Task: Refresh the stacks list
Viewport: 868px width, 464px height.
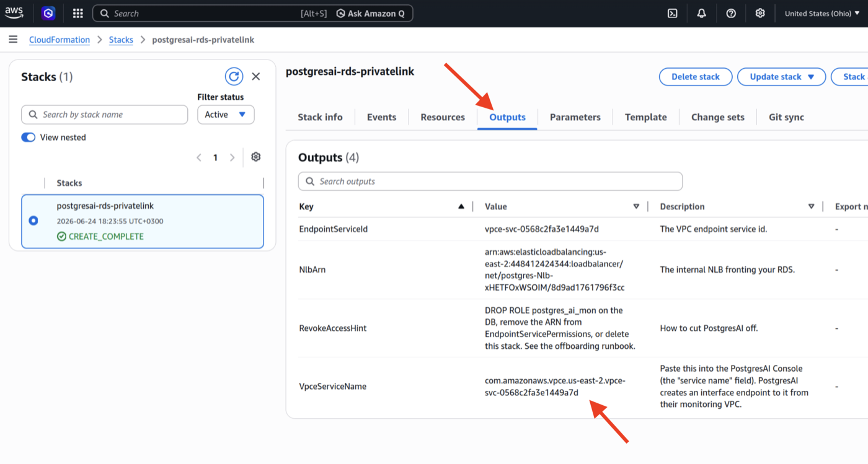Action: pos(234,77)
